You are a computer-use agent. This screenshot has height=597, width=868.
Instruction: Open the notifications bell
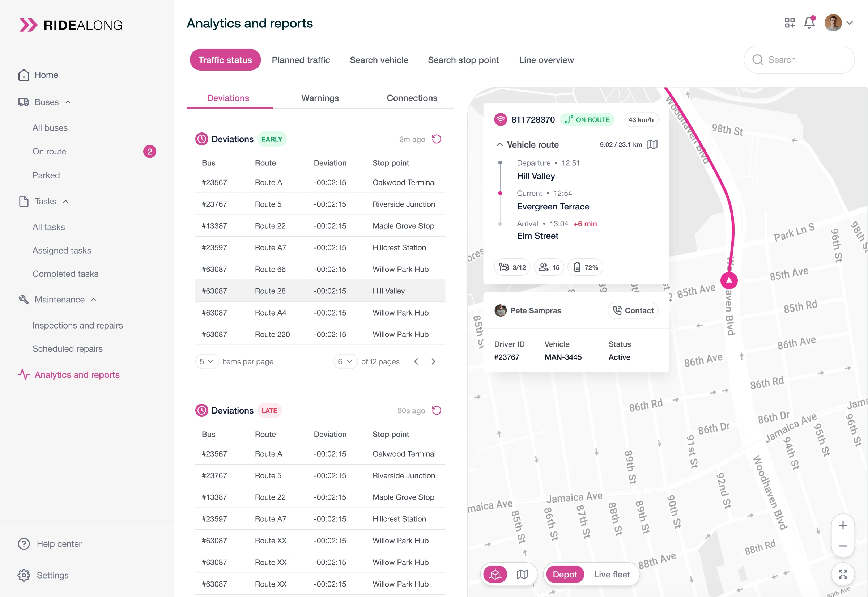coord(809,23)
